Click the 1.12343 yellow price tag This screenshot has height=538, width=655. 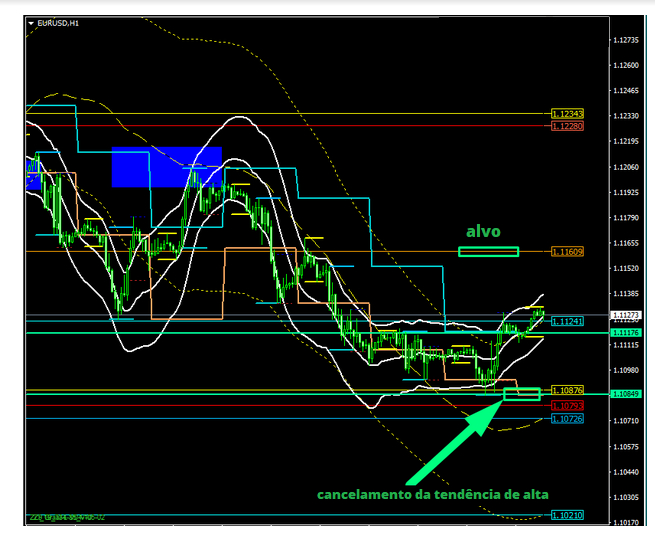(567, 114)
